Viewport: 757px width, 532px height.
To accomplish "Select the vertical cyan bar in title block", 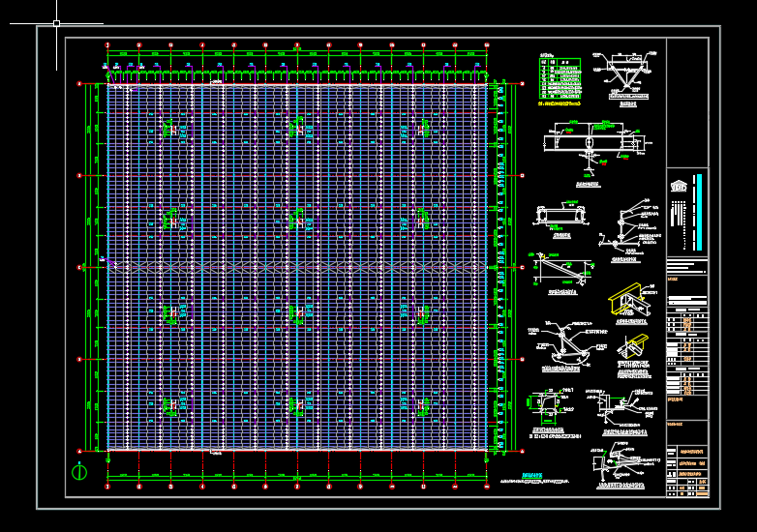I will [x=696, y=213].
